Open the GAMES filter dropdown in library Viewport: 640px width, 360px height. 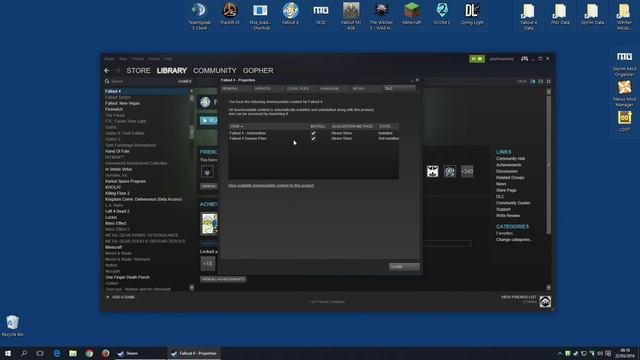(184, 82)
